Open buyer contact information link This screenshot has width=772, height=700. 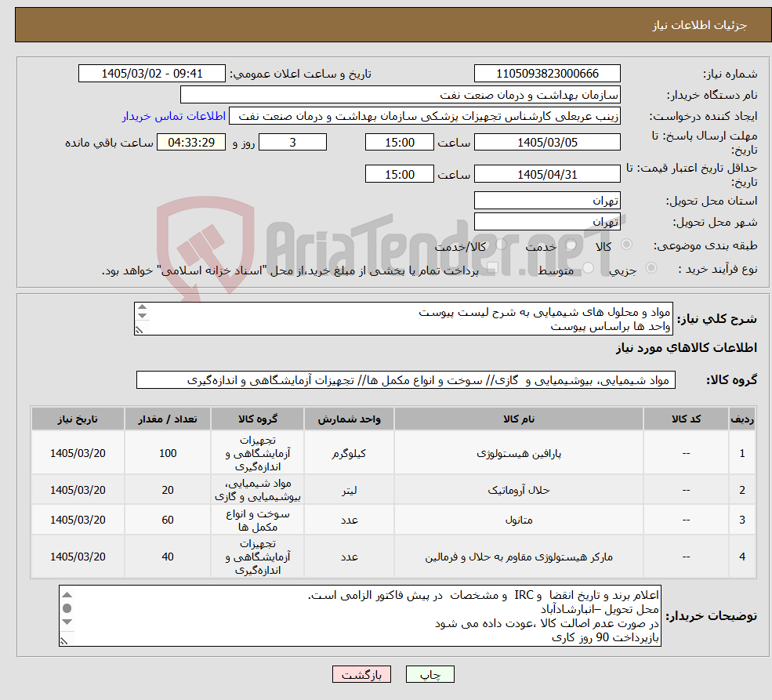174,116
